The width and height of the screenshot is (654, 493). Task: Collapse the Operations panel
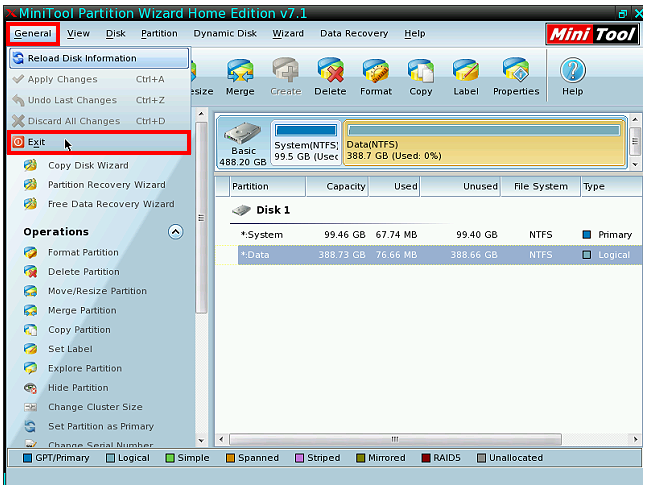176,231
